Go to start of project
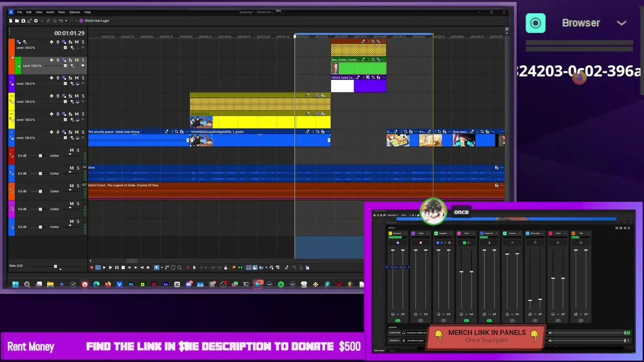644x362 pixels. (x=129, y=267)
